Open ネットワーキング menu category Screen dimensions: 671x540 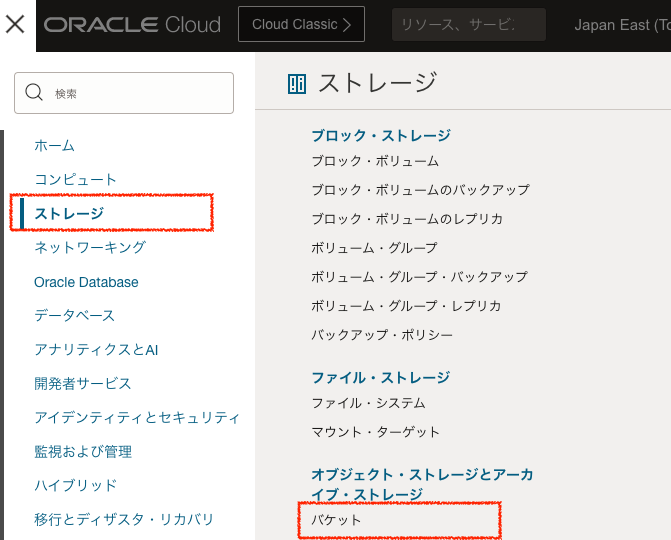pyautogui.click(x=90, y=247)
